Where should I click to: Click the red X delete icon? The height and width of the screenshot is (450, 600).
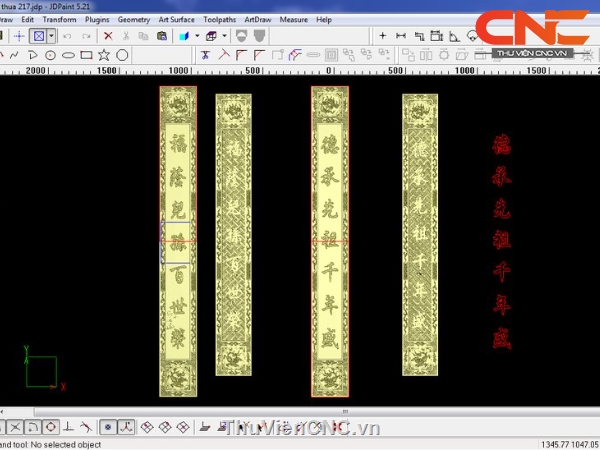[x=108, y=36]
